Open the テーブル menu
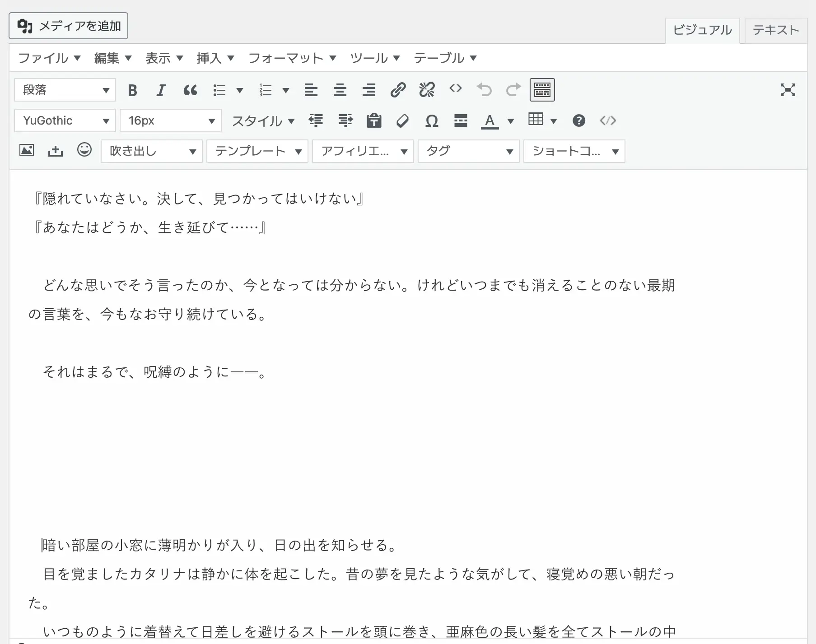816x644 pixels. (x=445, y=58)
